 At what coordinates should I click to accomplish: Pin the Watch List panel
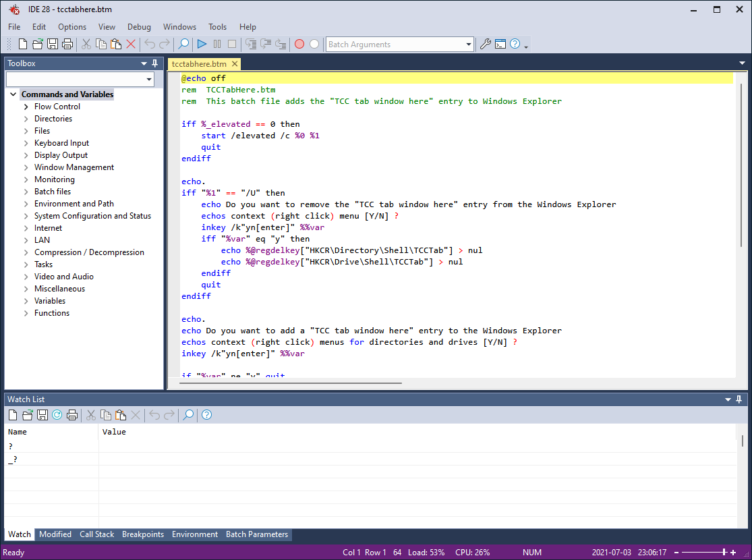739,399
